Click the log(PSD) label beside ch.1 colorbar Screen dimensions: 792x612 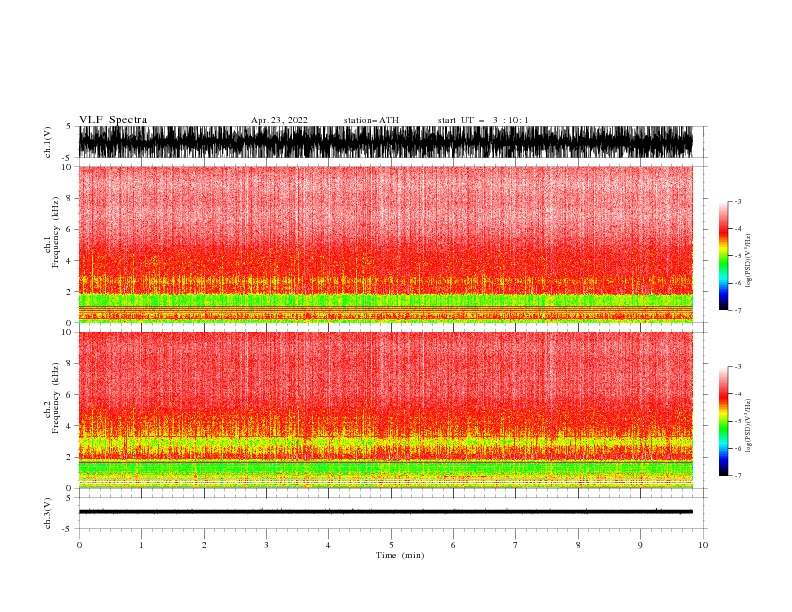[x=748, y=261]
